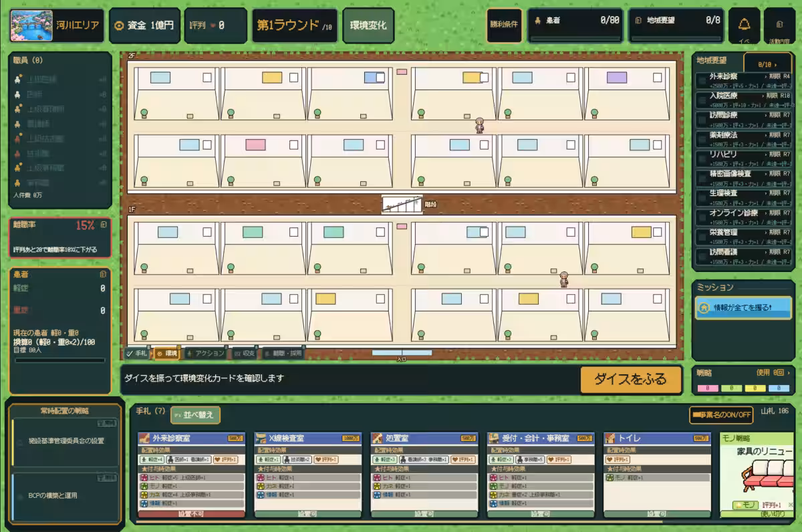This screenshot has height=532, width=802.
Task: Click the 受付・会計・事務室 card icon
Action: point(493,438)
